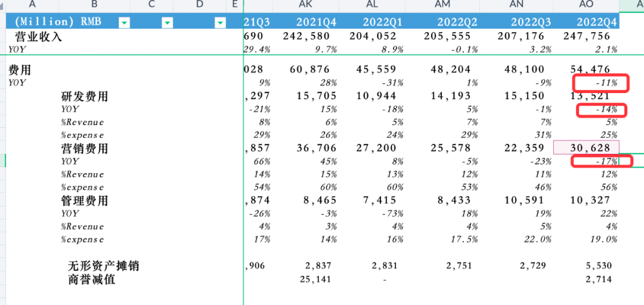Select the red-circled -14% cell

tap(600, 110)
